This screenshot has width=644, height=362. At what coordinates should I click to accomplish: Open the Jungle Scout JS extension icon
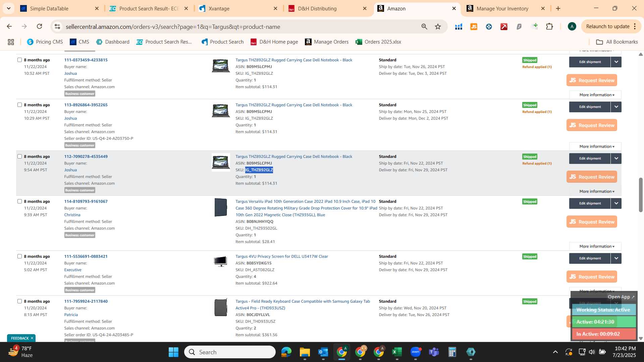[474, 26]
